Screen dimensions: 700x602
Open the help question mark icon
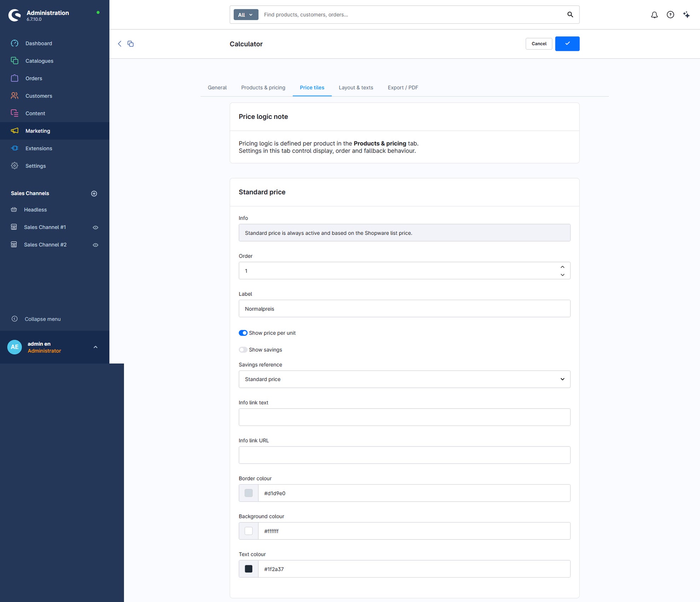[x=670, y=14]
